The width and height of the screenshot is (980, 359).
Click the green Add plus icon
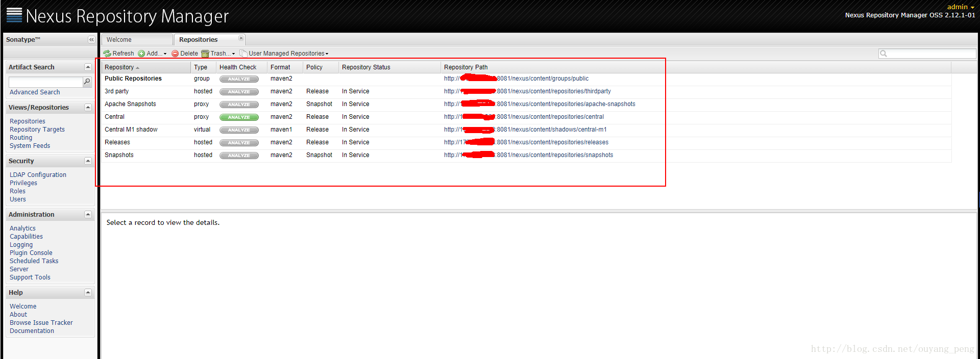141,54
